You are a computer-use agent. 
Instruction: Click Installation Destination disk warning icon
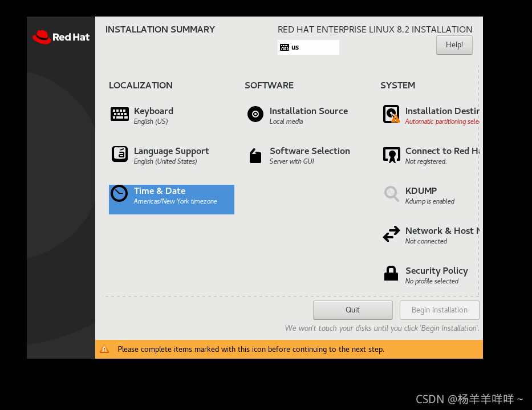point(391,114)
